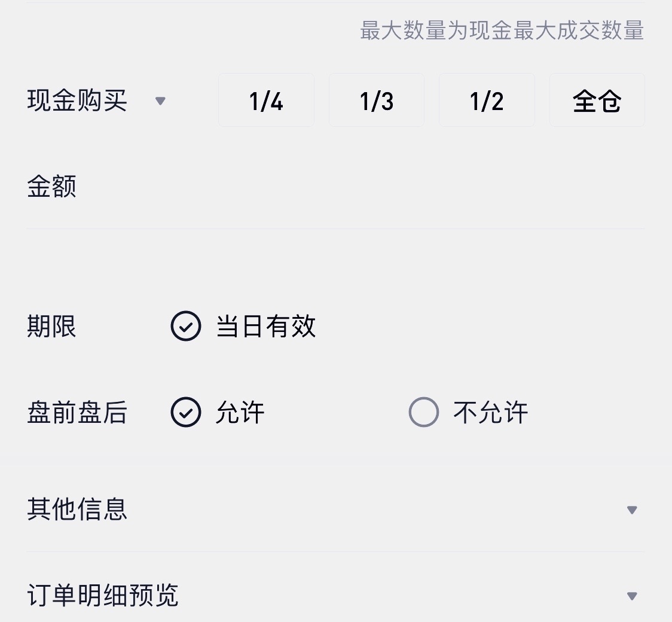Viewport: 672px width, 622px height.
Task: Toggle the 当日有效 check circle
Action: 185,326
